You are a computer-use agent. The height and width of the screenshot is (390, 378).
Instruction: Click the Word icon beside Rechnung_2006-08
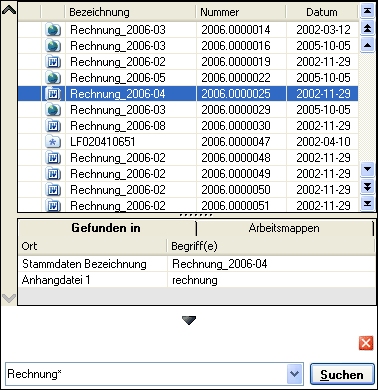point(53,126)
